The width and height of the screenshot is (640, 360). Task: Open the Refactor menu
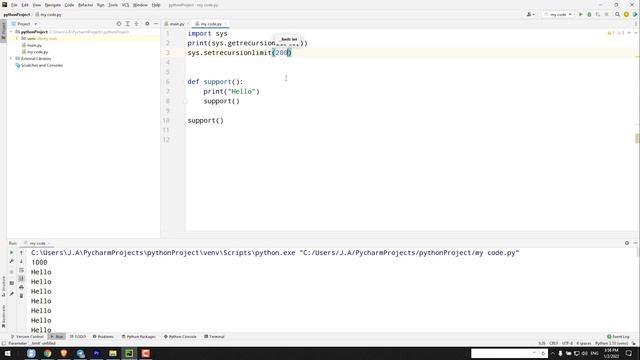point(85,5)
